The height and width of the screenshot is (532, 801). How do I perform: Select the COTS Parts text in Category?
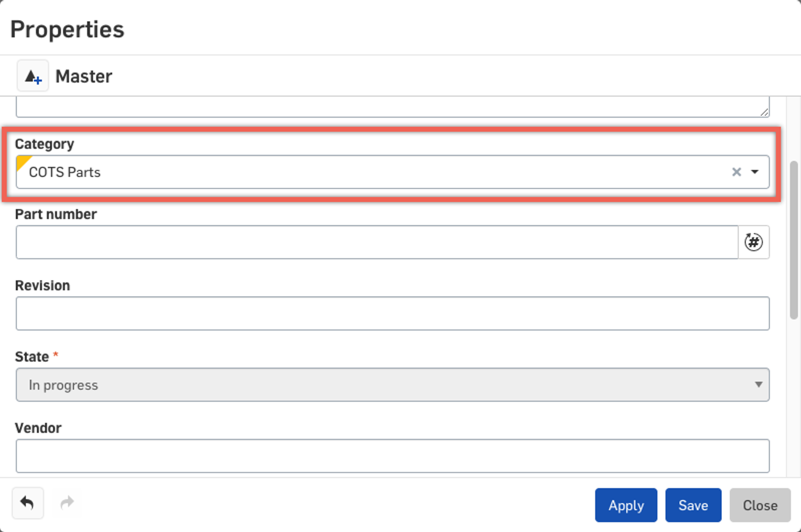pyautogui.click(x=65, y=172)
